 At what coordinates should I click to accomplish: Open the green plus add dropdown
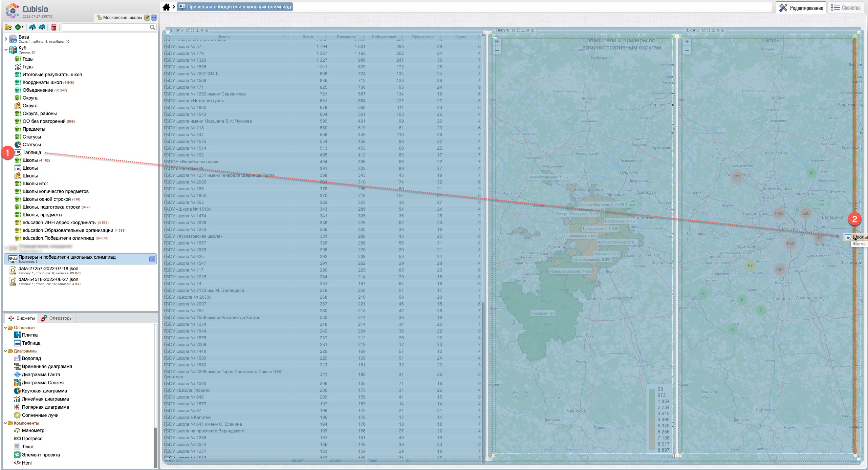click(x=19, y=27)
